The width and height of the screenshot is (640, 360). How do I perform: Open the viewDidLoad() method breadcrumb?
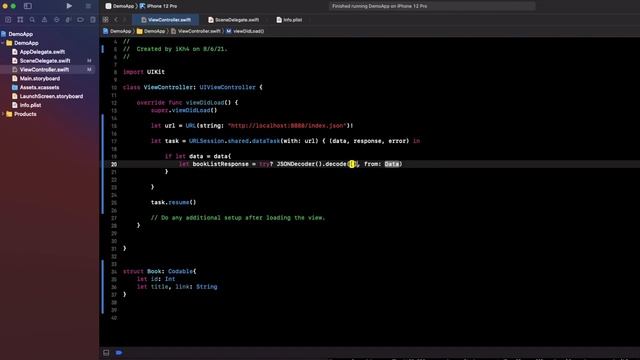[x=245, y=31]
